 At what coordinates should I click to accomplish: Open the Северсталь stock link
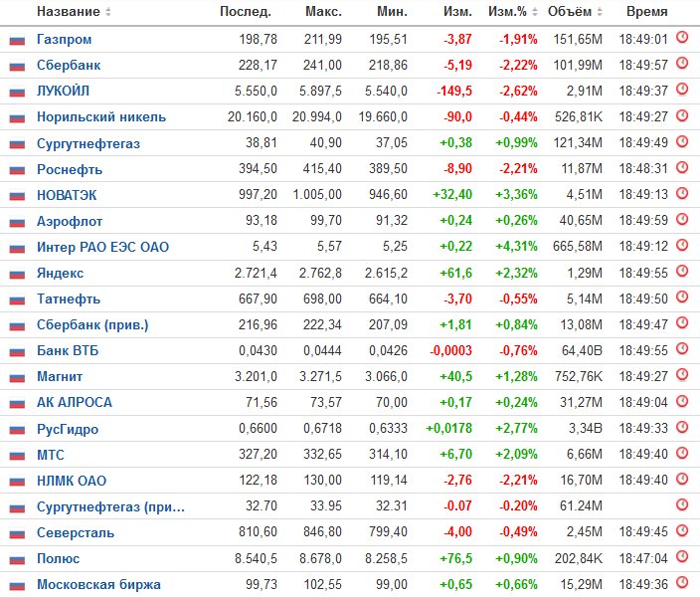pyautogui.click(x=76, y=532)
